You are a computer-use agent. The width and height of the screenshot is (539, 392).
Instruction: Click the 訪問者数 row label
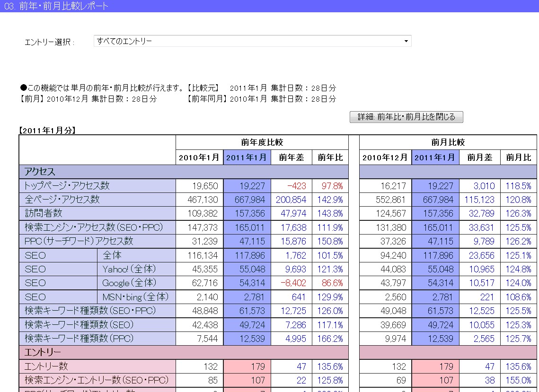(x=44, y=214)
